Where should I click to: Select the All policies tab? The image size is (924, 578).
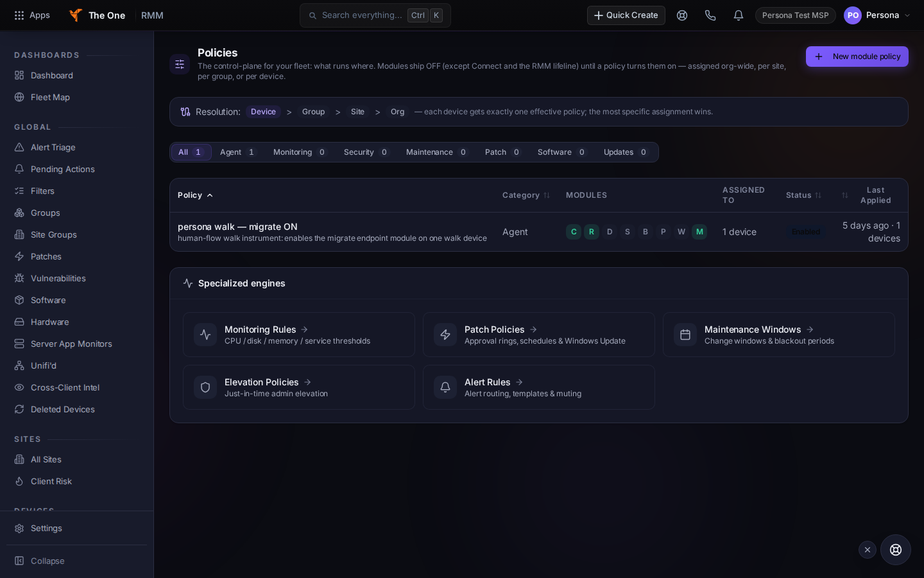(x=191, y=152)
